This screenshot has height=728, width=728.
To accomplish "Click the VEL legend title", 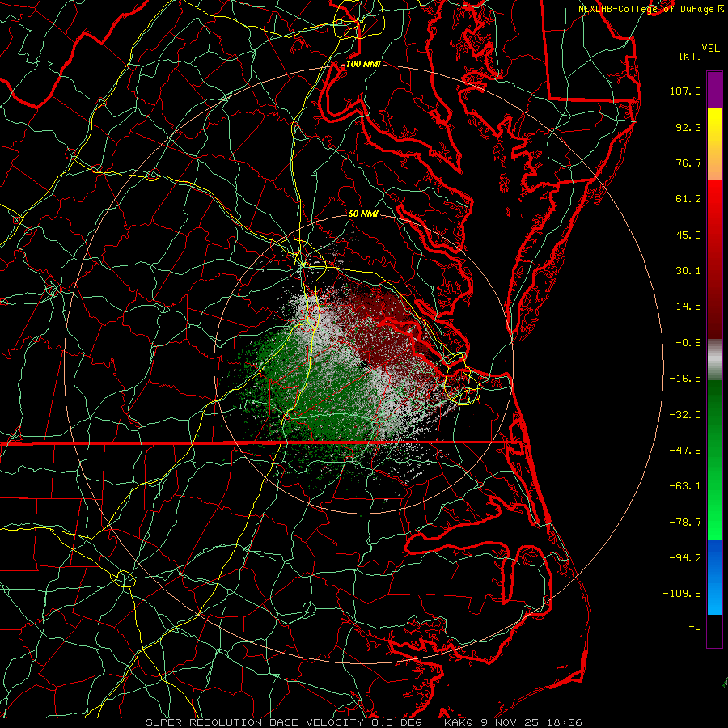I will click(x=710, y=49).
